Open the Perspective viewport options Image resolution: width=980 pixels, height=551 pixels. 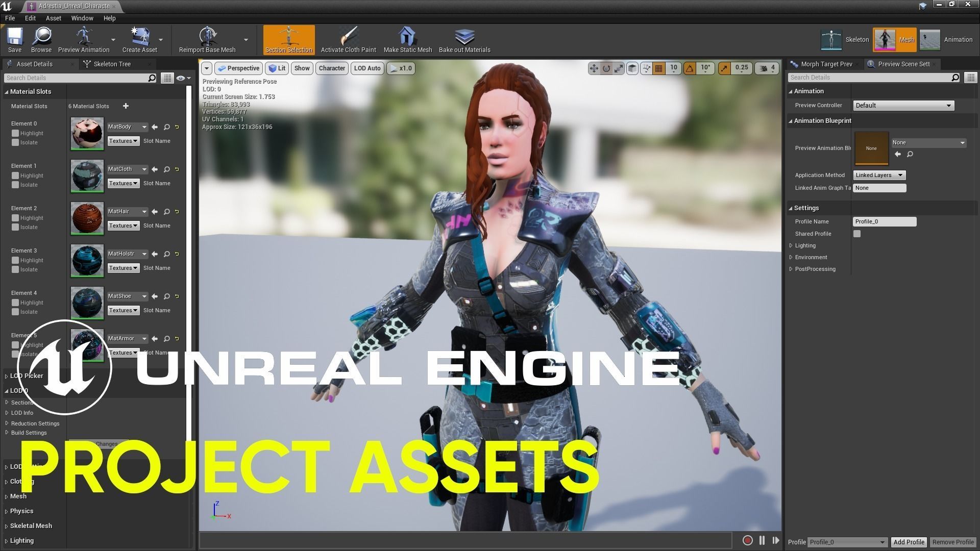[x=238, y=68]
